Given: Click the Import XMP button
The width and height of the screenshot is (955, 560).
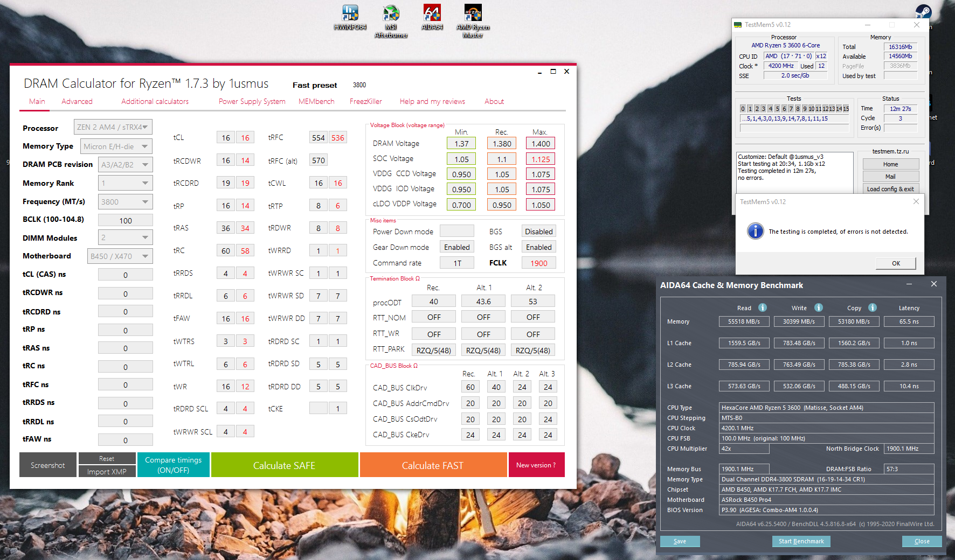Looking at the screenshot, I should click(x=107, y=472).
